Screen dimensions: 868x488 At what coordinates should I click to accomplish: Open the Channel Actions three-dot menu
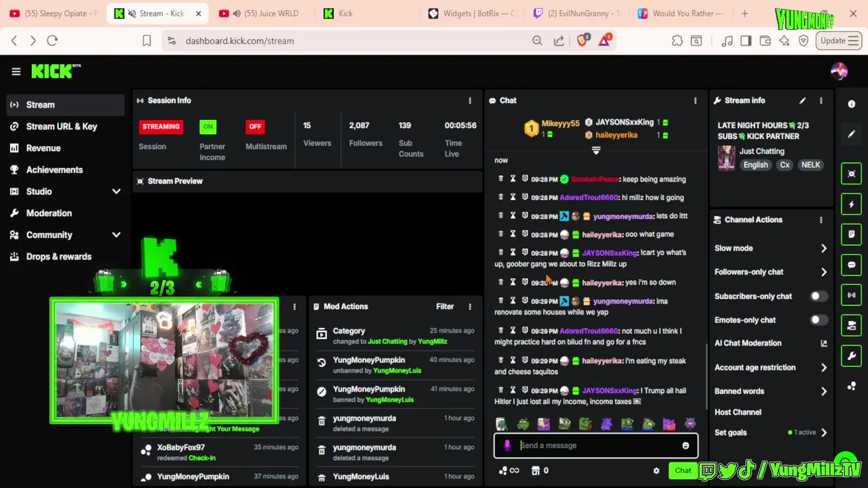coord(821,220)
